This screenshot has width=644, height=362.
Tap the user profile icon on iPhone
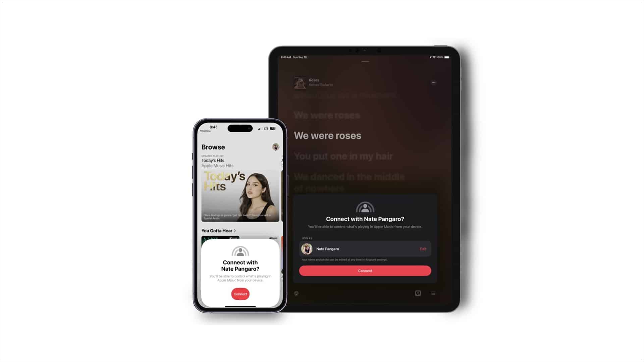tap(276, 147)
